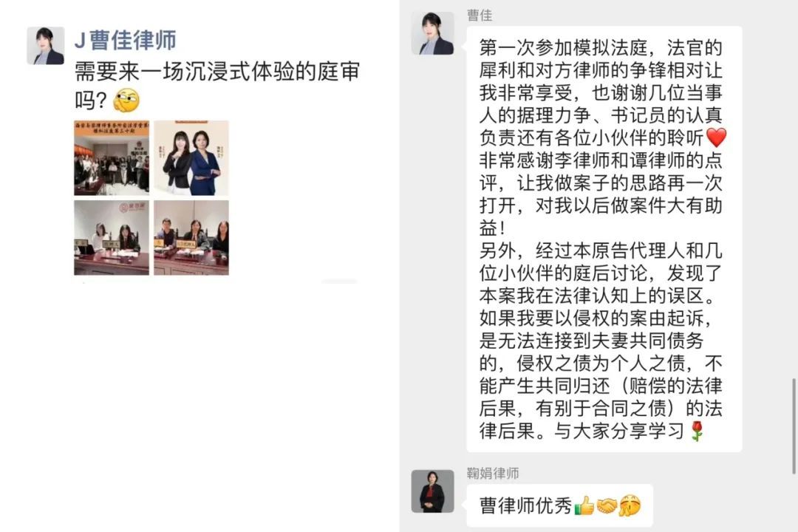Viewport: 798px width, 532px height.
Task: Click the 曹佳 sender name label
Action: pyautogui.click(x=480, y=16)
